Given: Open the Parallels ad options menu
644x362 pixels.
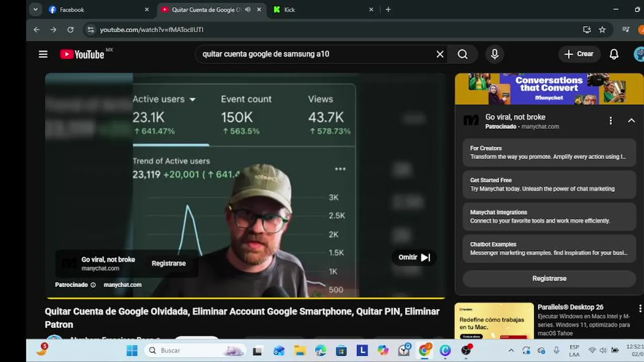Looking at the screenshot, I should (640, 308).
